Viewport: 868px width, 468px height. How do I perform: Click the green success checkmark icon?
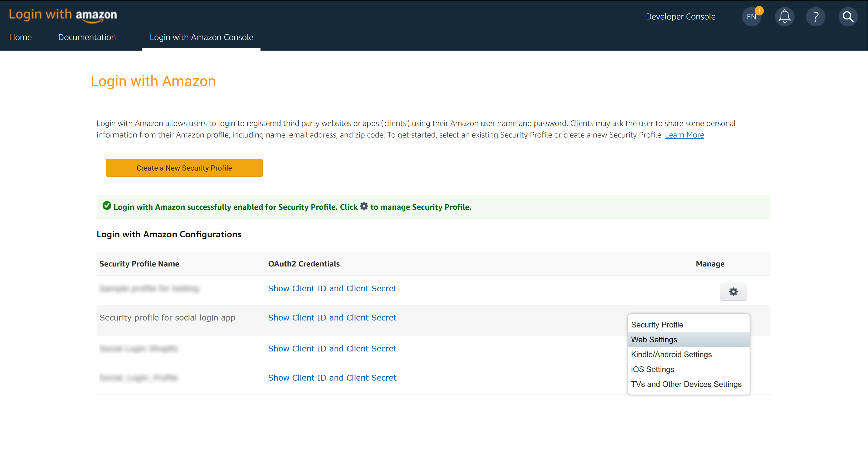107,205
